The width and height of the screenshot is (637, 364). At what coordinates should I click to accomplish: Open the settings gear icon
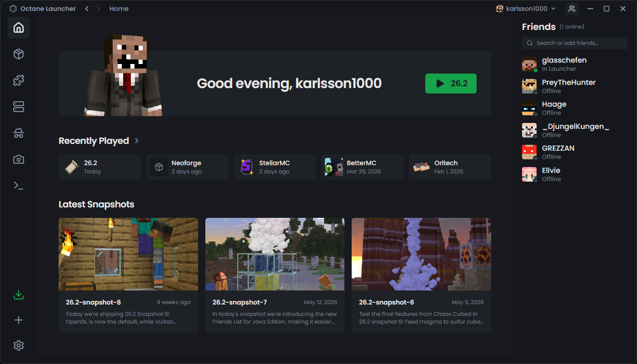point(19,346)
